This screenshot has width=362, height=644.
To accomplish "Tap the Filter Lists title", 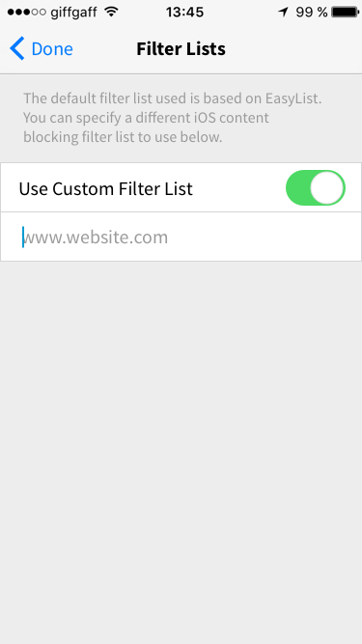I will [181, 49].
